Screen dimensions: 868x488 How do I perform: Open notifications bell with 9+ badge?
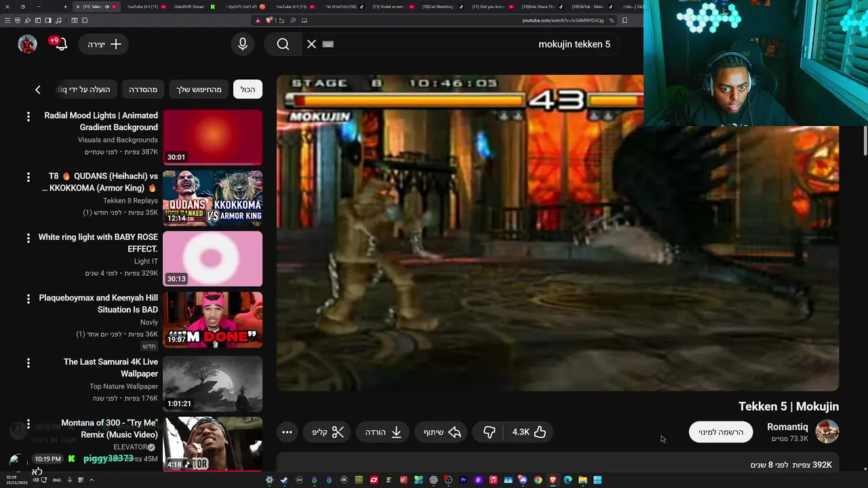60,44
